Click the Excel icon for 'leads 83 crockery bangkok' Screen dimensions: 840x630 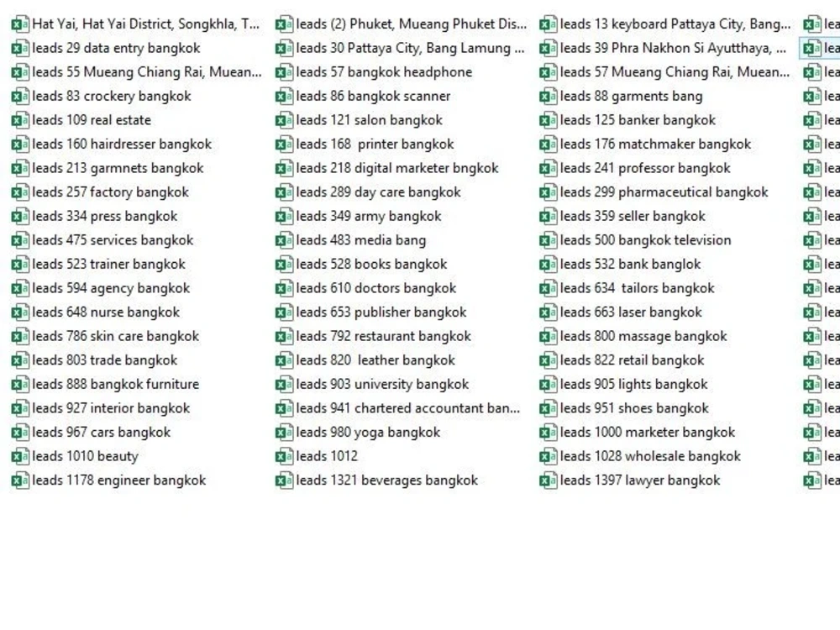tap(20, 97)
